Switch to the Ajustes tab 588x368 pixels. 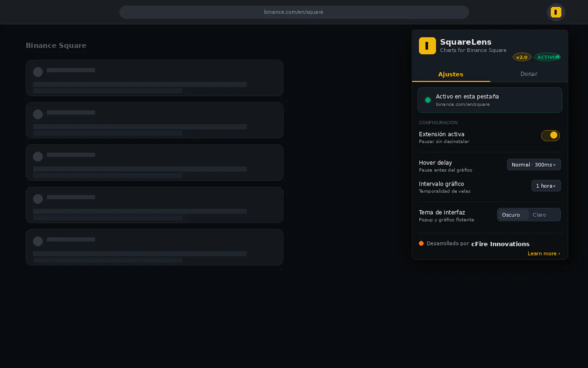[x=451, y=74]
